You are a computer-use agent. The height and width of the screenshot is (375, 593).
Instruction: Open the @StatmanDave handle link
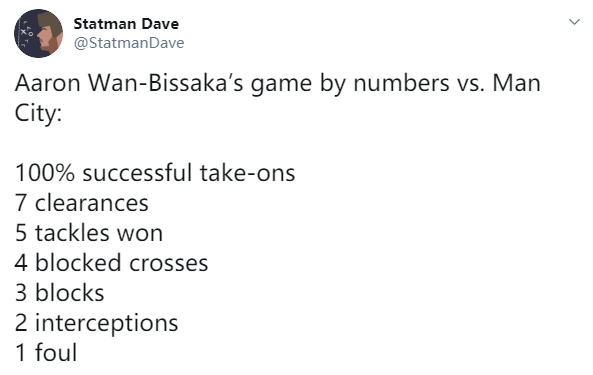click(x=129, y=43)
